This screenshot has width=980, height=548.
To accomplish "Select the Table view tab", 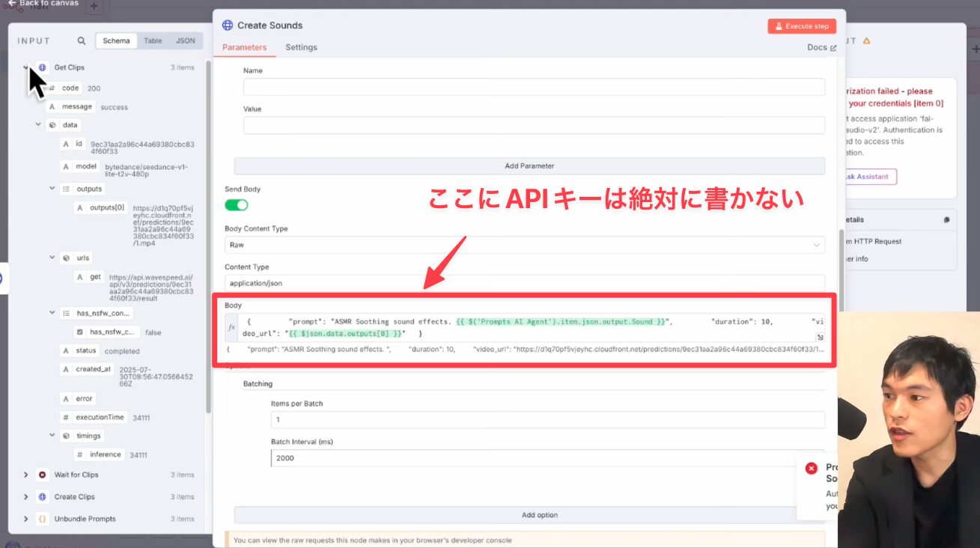I will pos(153,41).
